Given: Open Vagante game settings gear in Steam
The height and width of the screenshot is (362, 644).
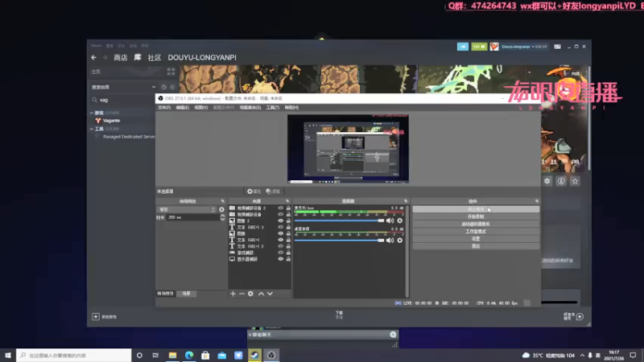Looking at the screenshot, I should [547, 181].
